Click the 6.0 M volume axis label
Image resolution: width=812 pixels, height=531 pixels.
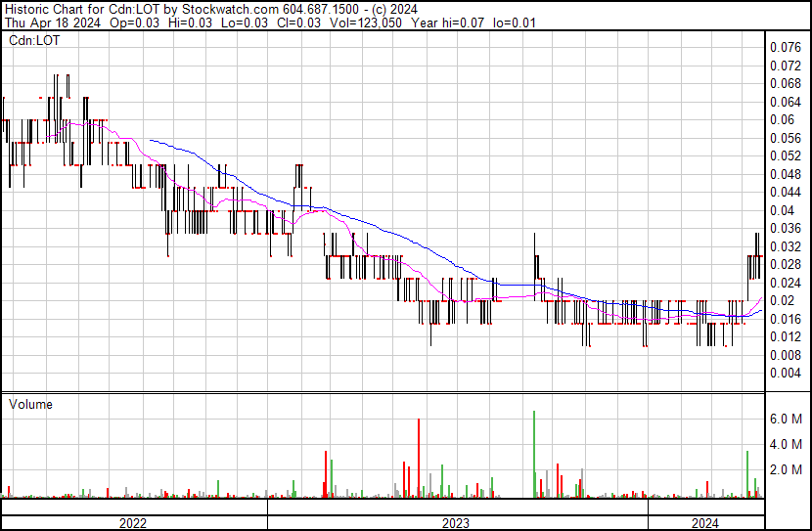click(786, 419)
